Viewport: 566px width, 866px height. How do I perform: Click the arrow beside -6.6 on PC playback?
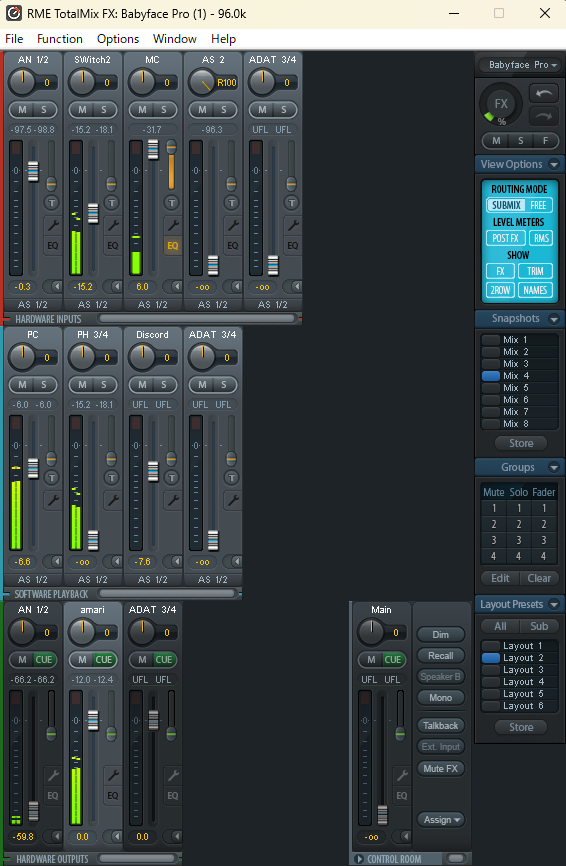point(55,562)
